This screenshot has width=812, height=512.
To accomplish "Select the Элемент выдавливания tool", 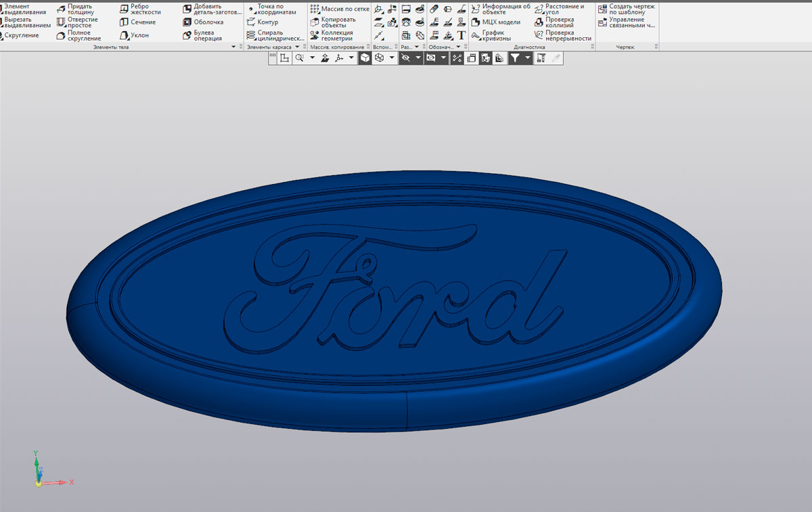I will 23,9.
